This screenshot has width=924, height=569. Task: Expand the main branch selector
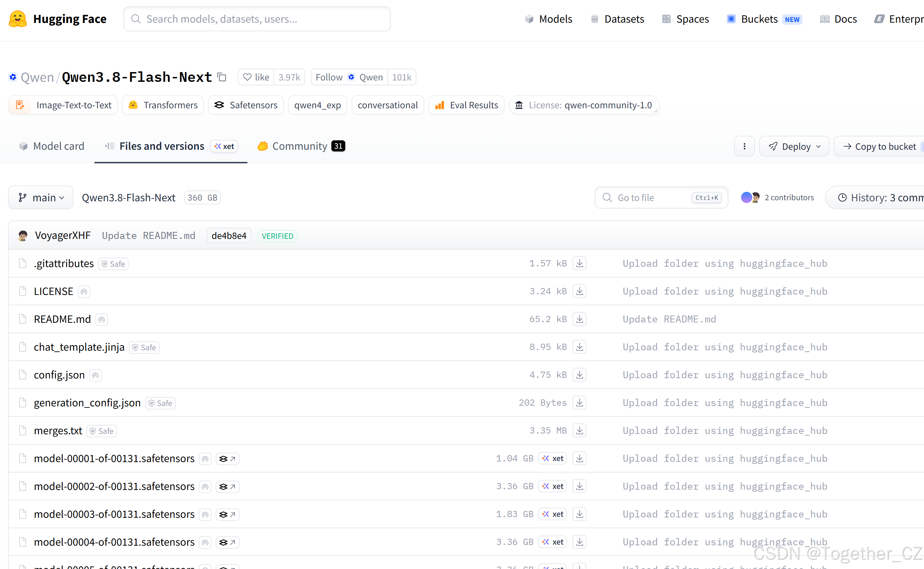coord(41,197)
